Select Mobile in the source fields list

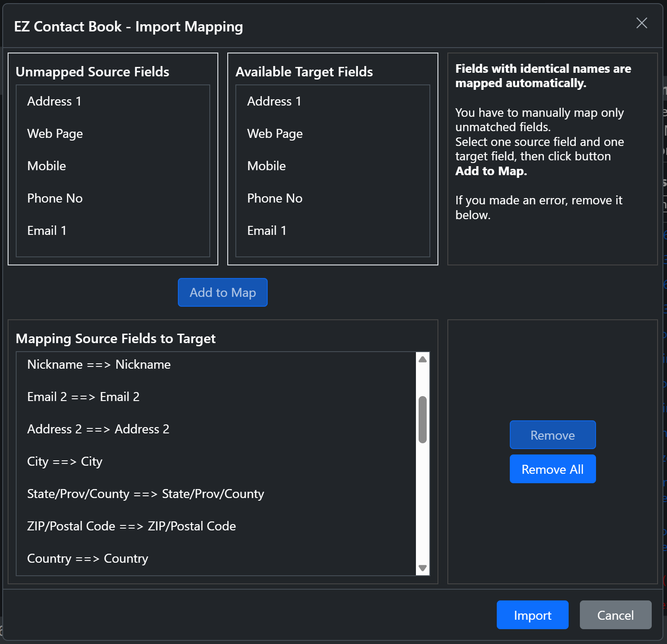47,166
